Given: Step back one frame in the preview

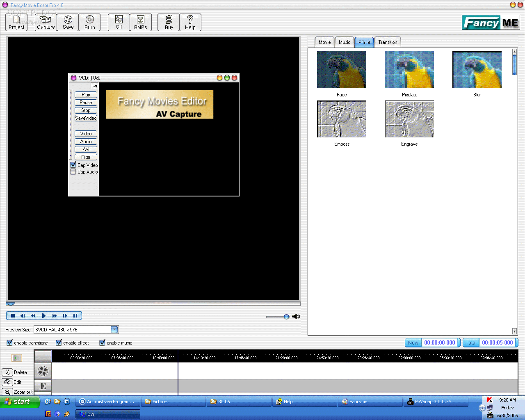Looking at the screenshot, I should (x=23, y=315).
